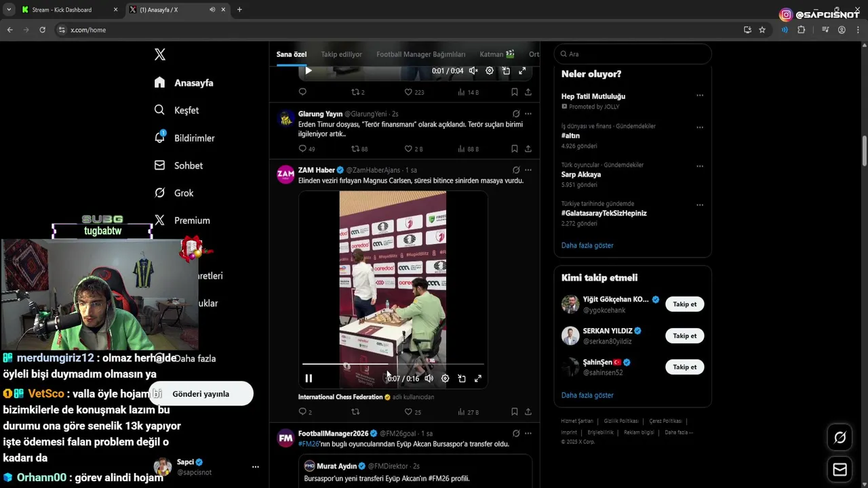Like the post with 223 likes
Image resolution: width=868 pixels, height=488 pixels.
tap(414, 92)
